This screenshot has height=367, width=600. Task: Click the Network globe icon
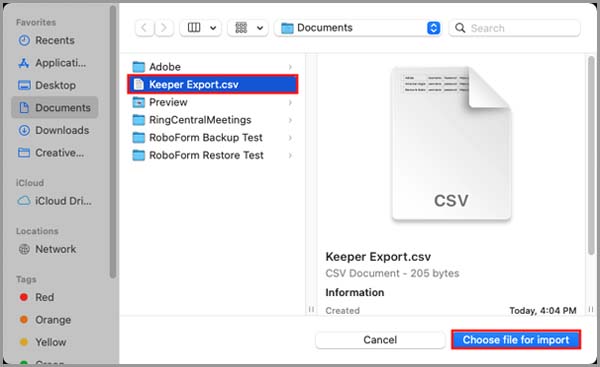pyautogui.click(x=24, y=249)
